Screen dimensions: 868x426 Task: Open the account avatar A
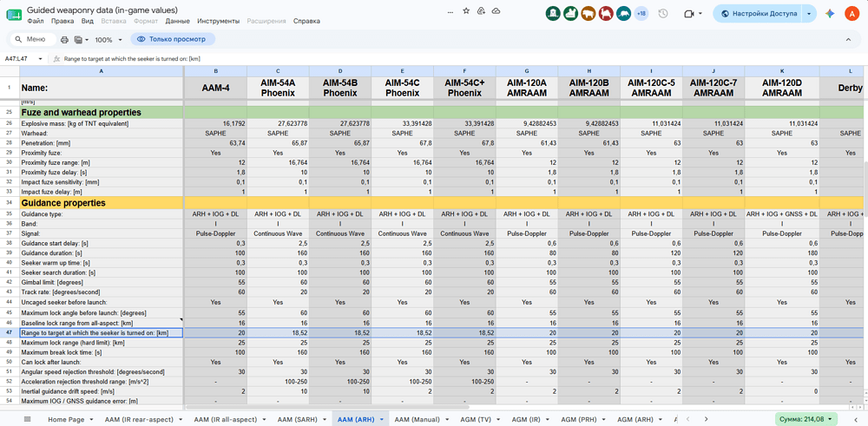click(x=852, y=14)
